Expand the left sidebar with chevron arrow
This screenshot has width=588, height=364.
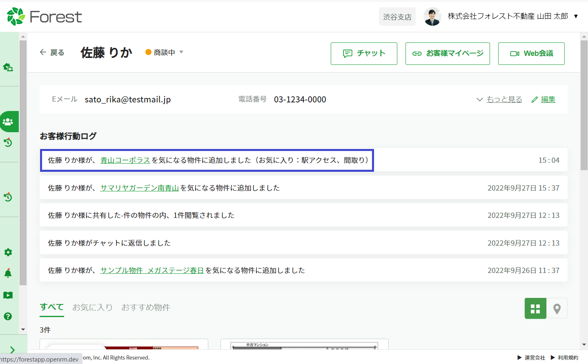tap(12, 350)
